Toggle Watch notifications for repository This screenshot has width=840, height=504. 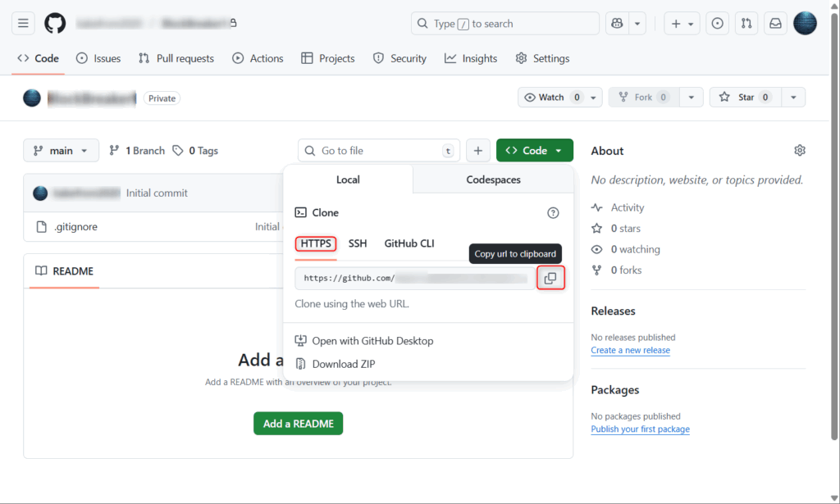(x=553, y=98)
